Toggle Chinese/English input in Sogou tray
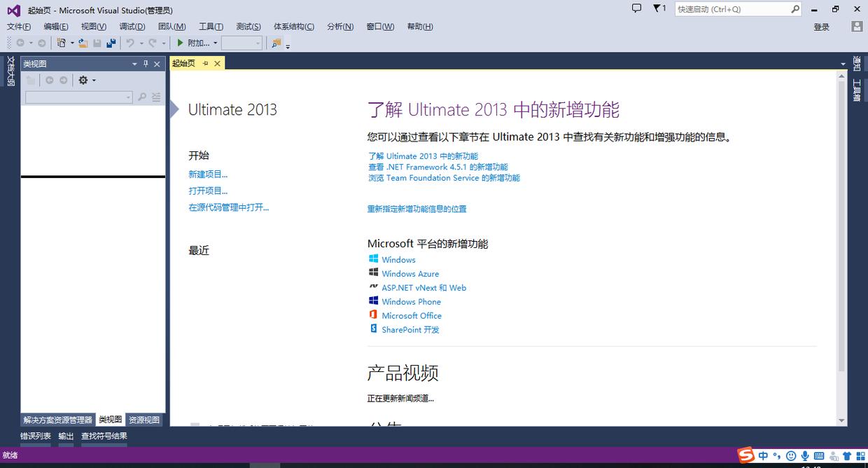Screen dimensions: 868x468 click(762, 455)
